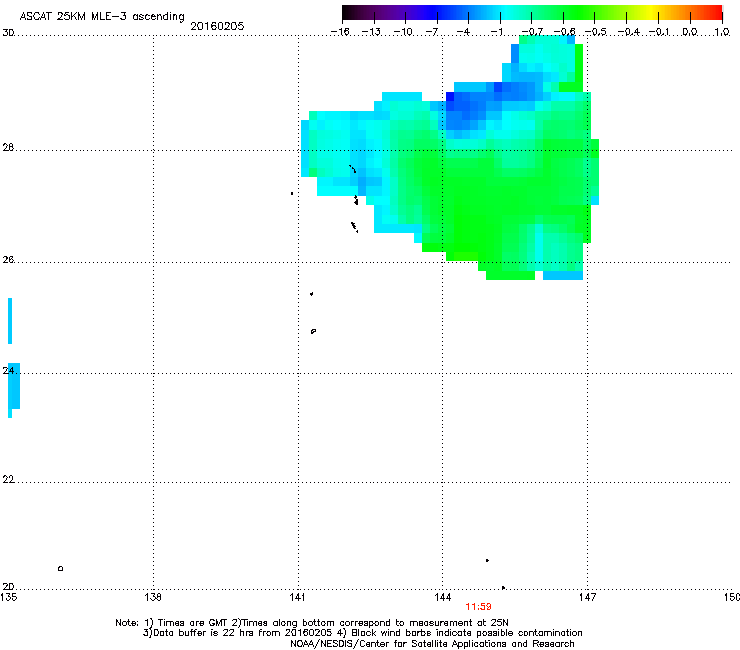Select the longitude 141 axis label
This screenshot has height=650, width=740.
tap(297, 597)
